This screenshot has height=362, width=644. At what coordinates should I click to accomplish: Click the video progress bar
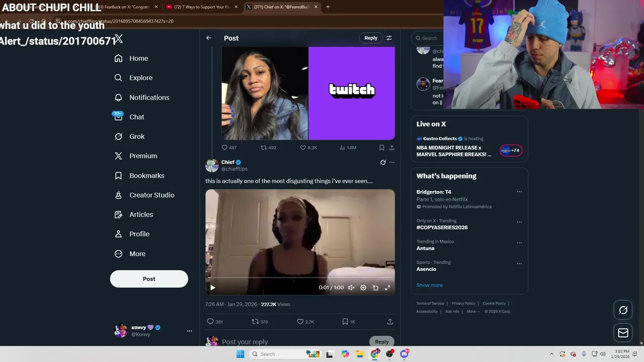[x=300, y=278]
